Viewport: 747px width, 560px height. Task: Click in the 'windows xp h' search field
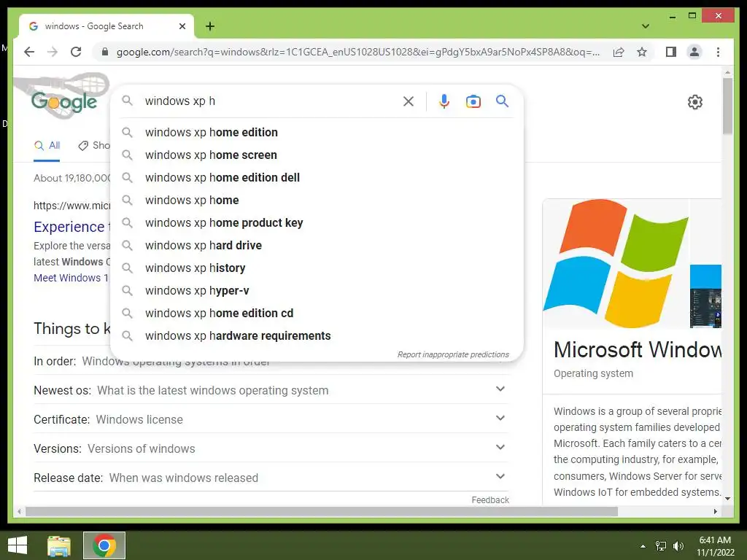269,101
